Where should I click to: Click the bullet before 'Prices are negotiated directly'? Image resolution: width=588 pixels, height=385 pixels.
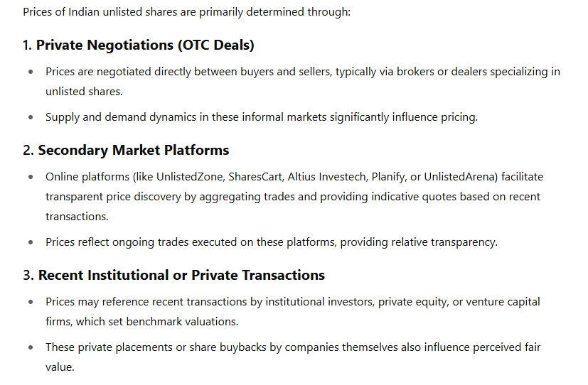pos(31,72)
